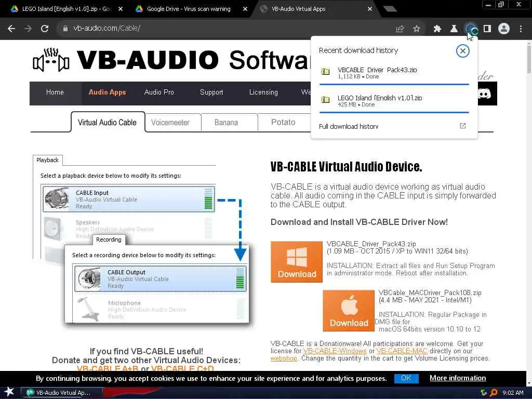The width and height of the screenshot is (532, 399).
Task: Open VBCABLE_Driver_Pack43.zip from download list
Action: [x=394, y=73]
